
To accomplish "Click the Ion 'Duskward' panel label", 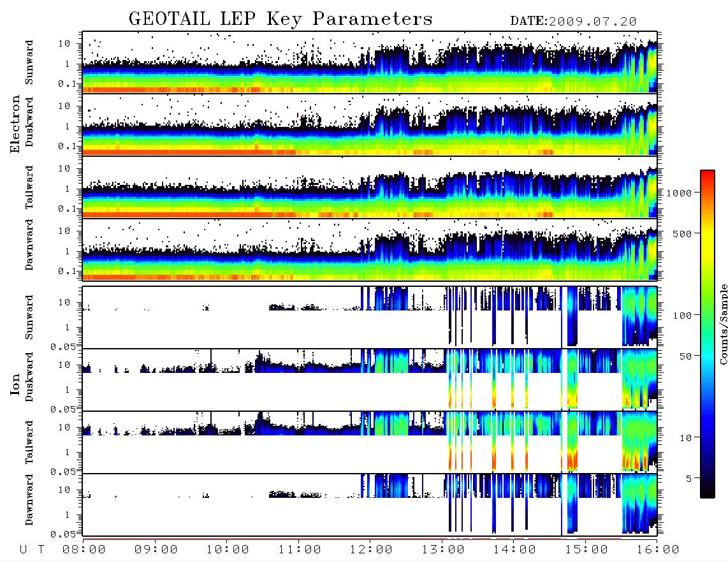I will 29,377.
